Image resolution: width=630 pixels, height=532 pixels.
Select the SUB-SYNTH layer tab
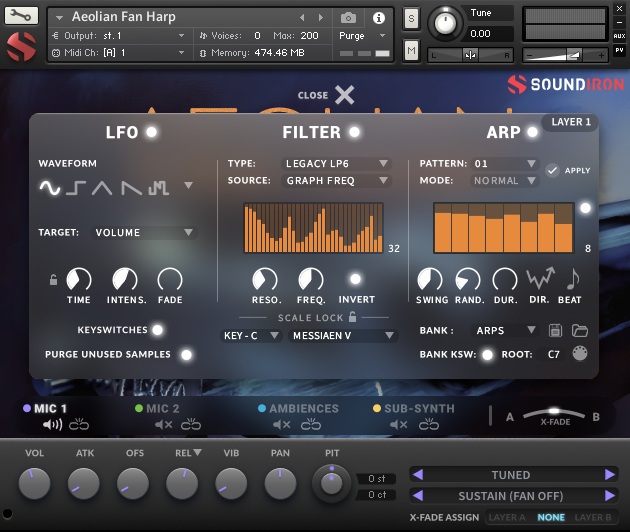click(x=419, y=409)
